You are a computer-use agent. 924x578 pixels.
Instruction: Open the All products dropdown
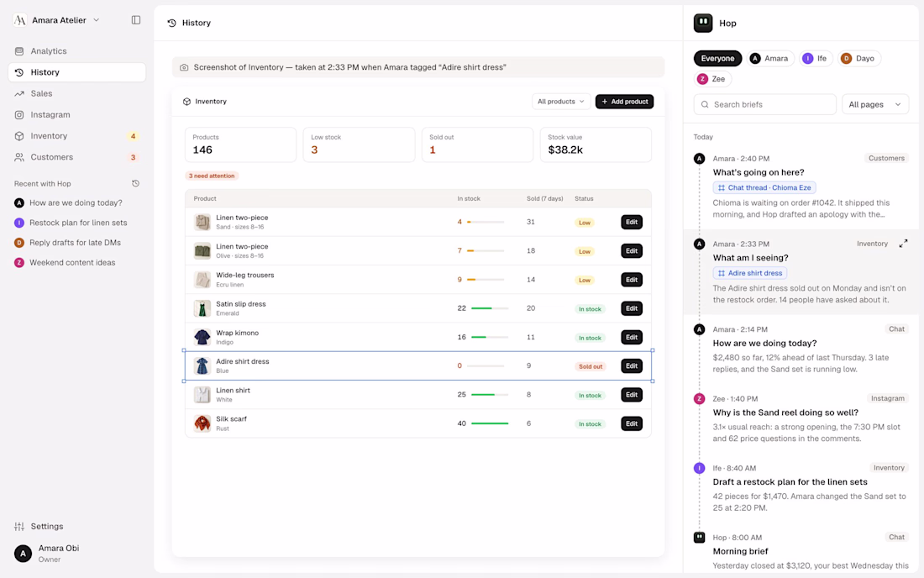pos(561,102)
